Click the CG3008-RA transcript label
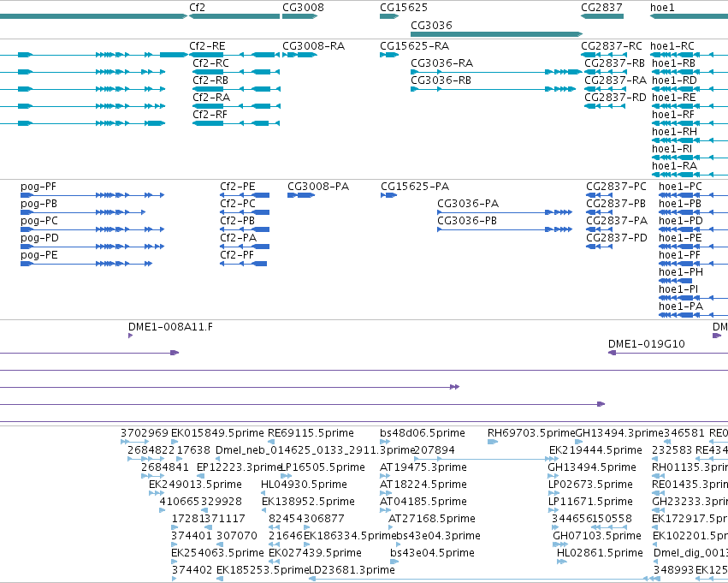The height and width of the screenshot is (583, 728). click(x=313, y=46)
